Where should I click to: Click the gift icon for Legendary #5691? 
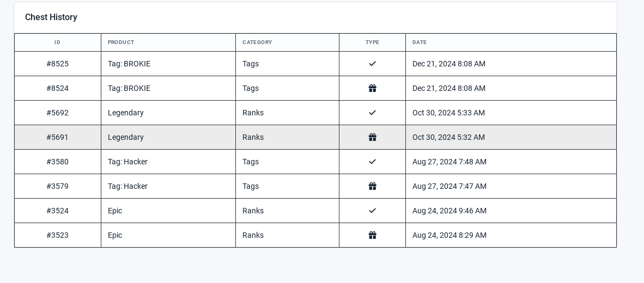coord(372,137)
